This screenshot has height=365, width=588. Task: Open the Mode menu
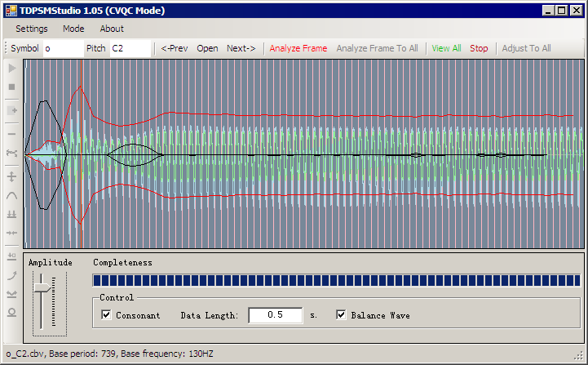click(x=73, y=29)
